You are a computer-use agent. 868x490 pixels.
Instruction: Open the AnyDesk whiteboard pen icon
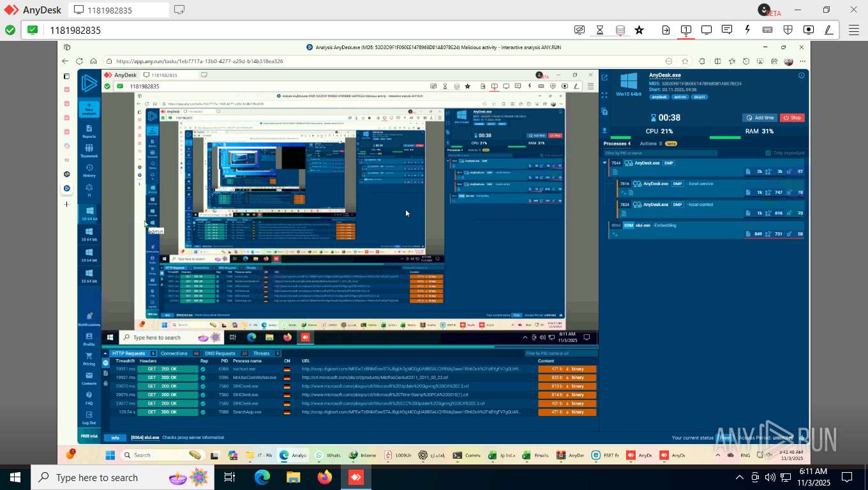pyautogui.click(x=828, y=30)
